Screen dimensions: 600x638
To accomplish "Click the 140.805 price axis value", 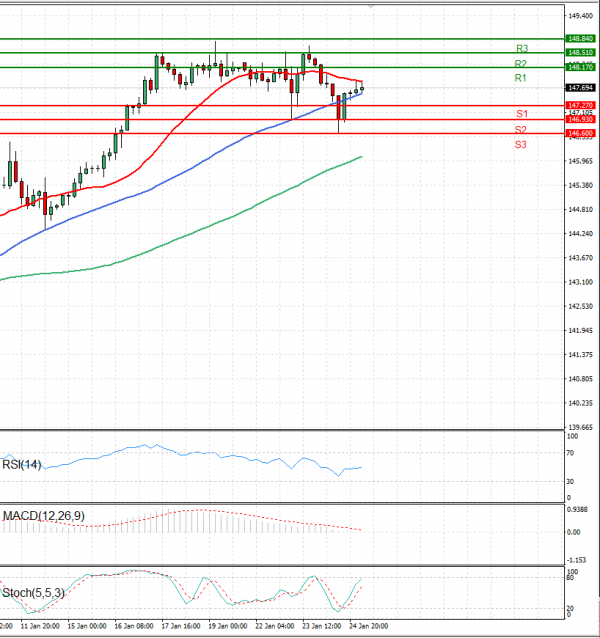I will [580, 379].
